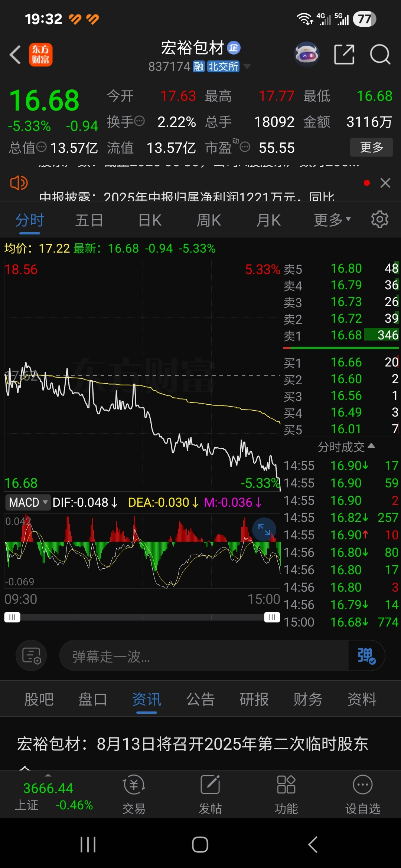Image resolution: width=401 pixels, height=868 pixels.
Task: Open the search magnifier icon
Action: (x=380, y=55)
